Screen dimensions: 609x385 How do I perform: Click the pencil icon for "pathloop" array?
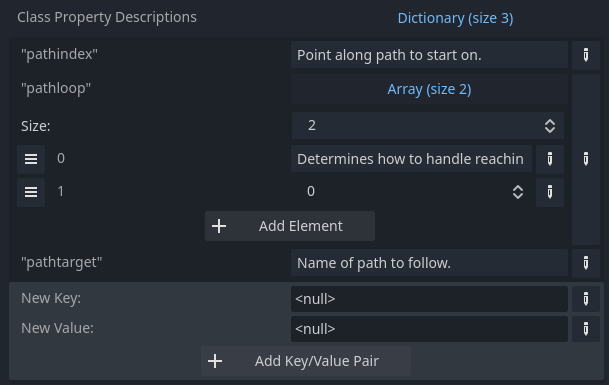pos(586,159)
